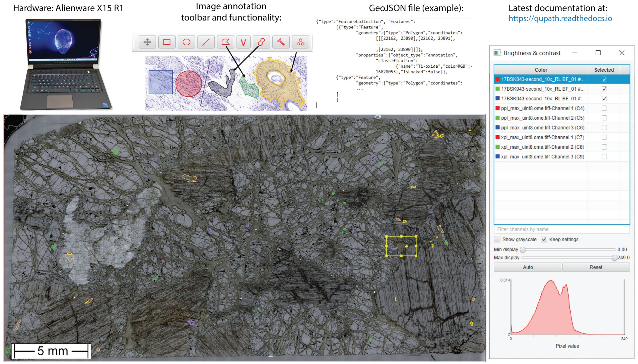
Task: Select the Polyline V-shaped tool
Action: click(243, 42)
